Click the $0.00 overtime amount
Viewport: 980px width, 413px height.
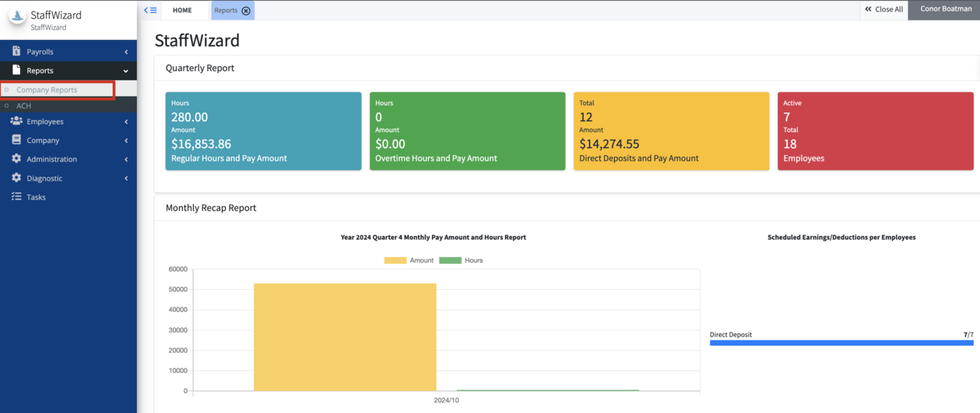(x=390, y=144)
